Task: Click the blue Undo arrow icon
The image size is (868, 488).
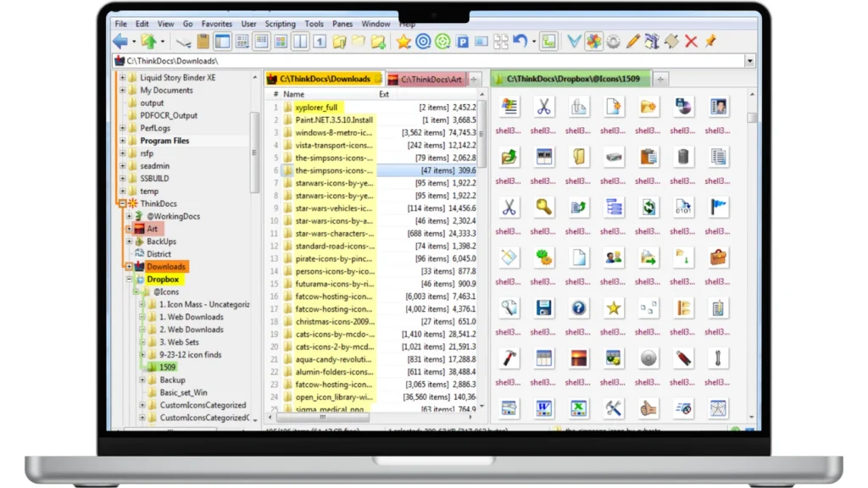Action: (x=520, y=42)
